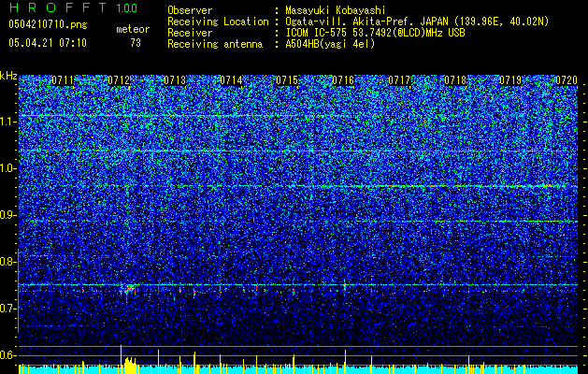Click the 0720 time marker
588x374 pixels.
tap(566, 80)
